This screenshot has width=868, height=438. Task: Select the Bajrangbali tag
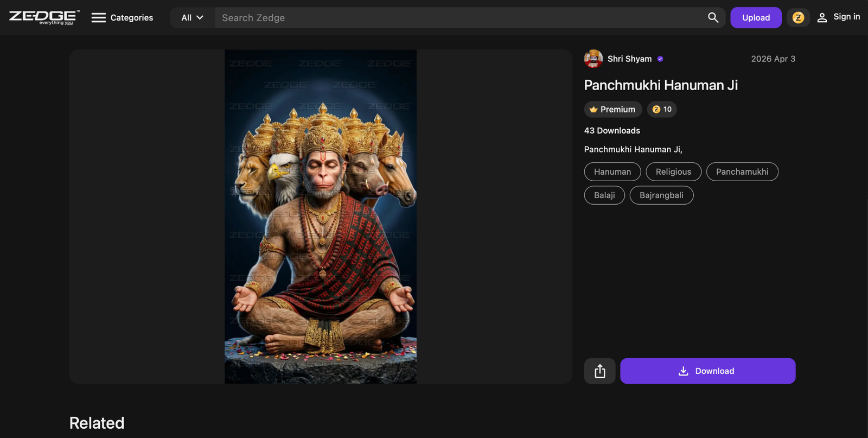[661, 195]
